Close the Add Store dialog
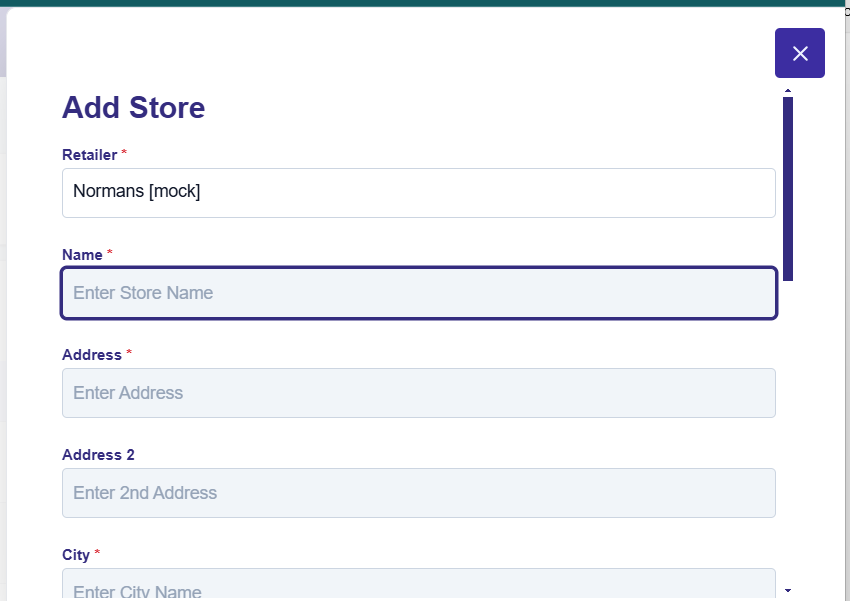The image size is (850, 601). (x=799, y=53)
